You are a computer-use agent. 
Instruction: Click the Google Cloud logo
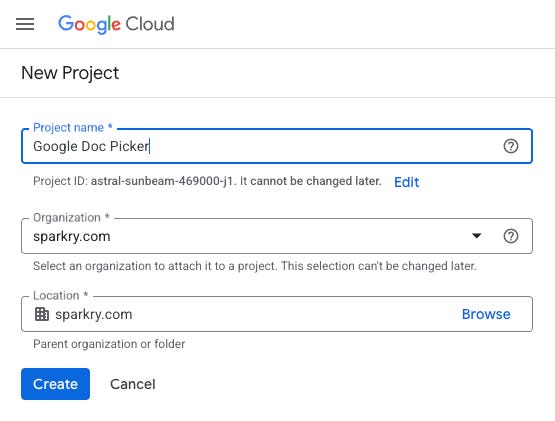(116, 24)
